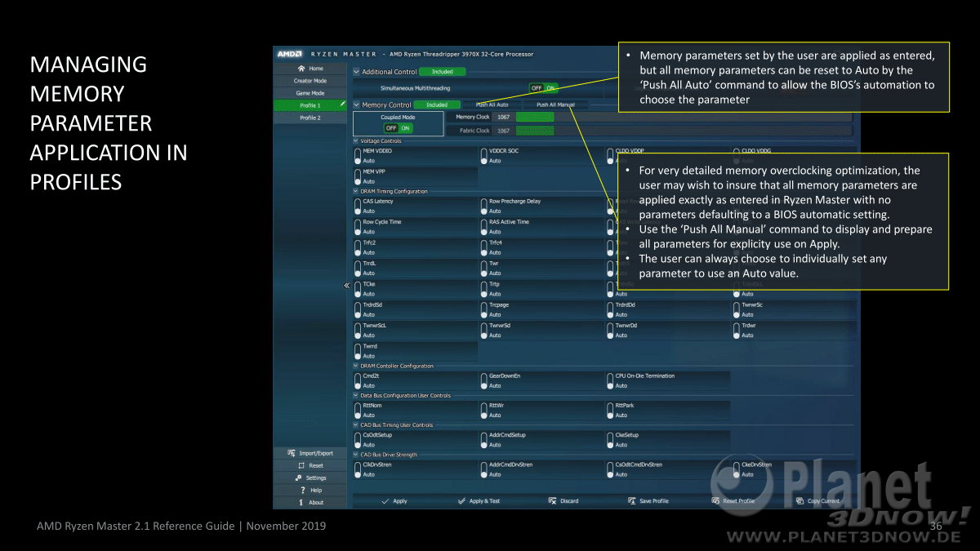This screenshot has height=551, width=980.
Task: Click the Reset icon in the sidebar
Action: pyautogui.click(x=301, y=465)
